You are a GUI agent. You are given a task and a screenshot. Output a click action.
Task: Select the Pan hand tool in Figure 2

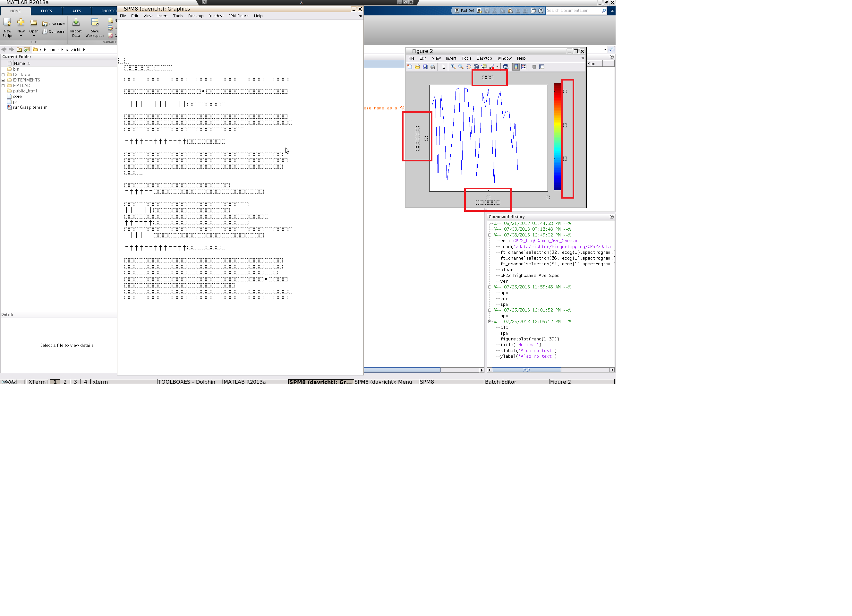point(468,67)
